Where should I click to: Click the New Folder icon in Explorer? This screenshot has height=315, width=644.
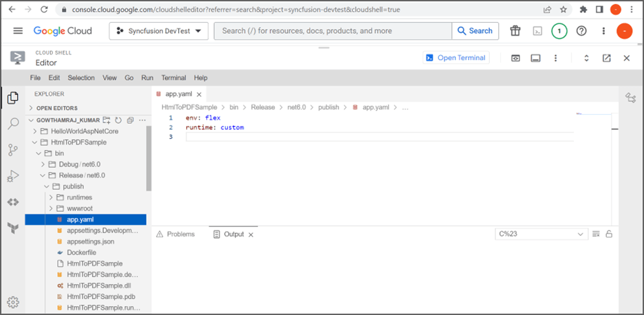107,120
